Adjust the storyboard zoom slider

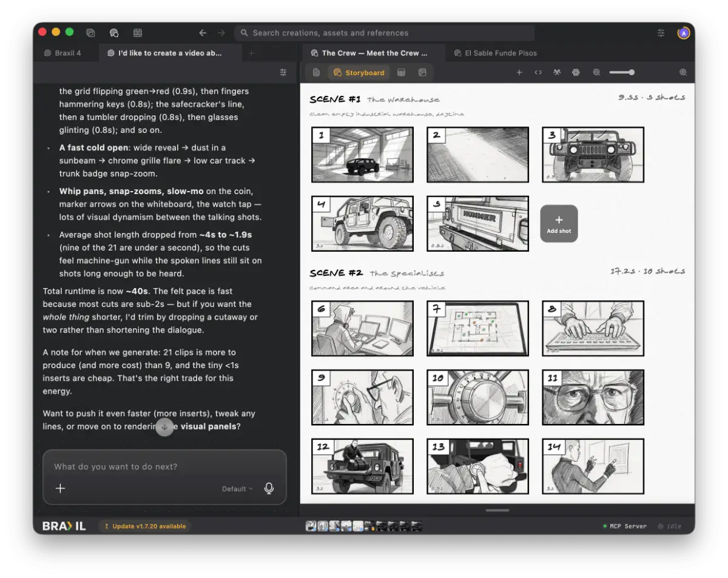622,72
